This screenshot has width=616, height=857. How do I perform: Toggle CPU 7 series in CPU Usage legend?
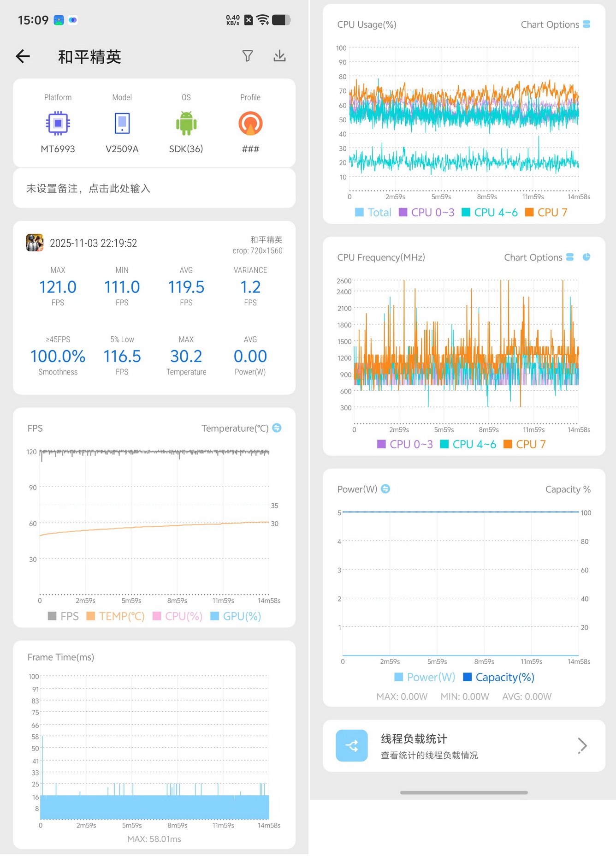[546, 212]
